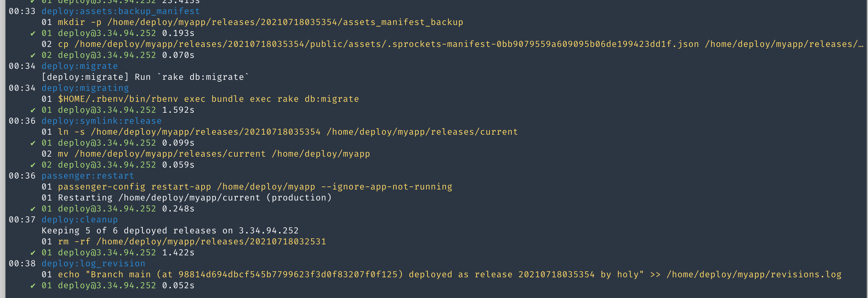Click the green checkmark beside 1.422s
The width and height of the screenshot is (868, 298).
pos(33,253)
